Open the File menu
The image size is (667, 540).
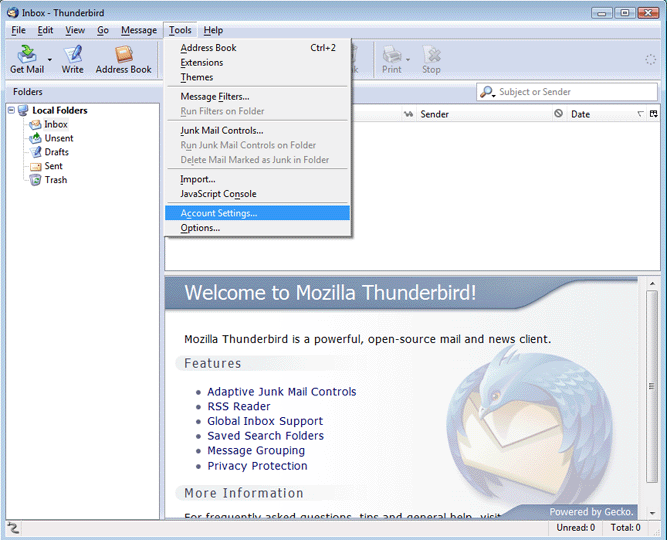tap(18, 30)
